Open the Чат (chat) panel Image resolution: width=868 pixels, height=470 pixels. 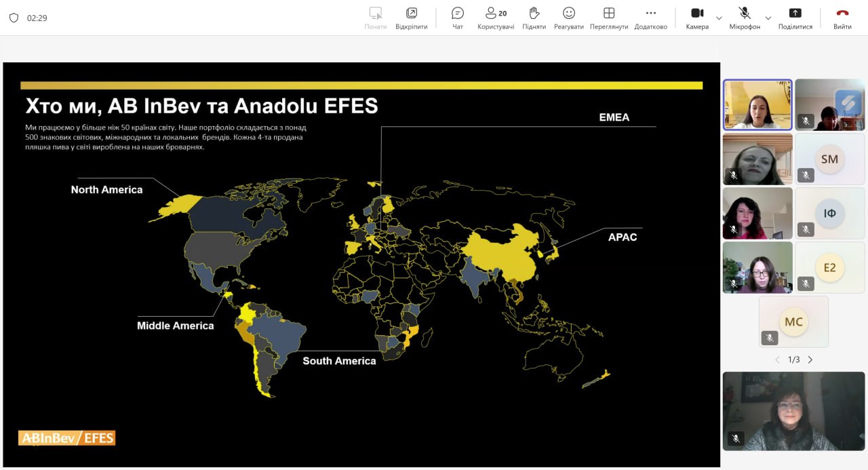tap(458, 18)
